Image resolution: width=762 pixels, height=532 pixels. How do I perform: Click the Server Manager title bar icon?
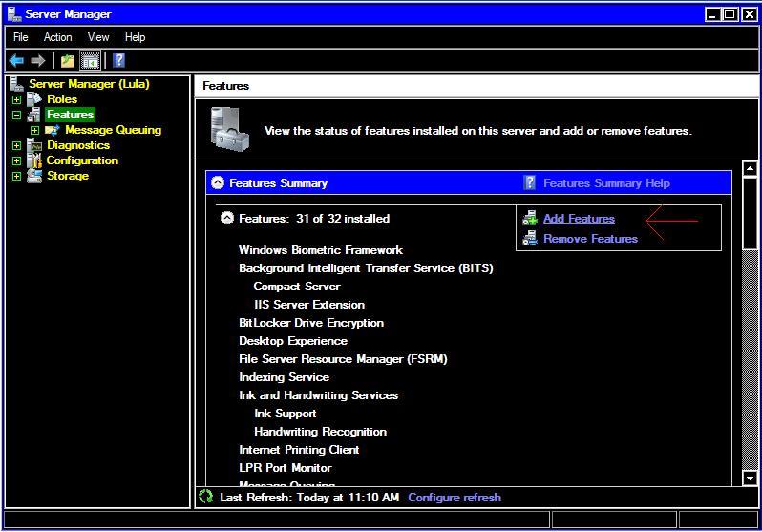[13, 14]
